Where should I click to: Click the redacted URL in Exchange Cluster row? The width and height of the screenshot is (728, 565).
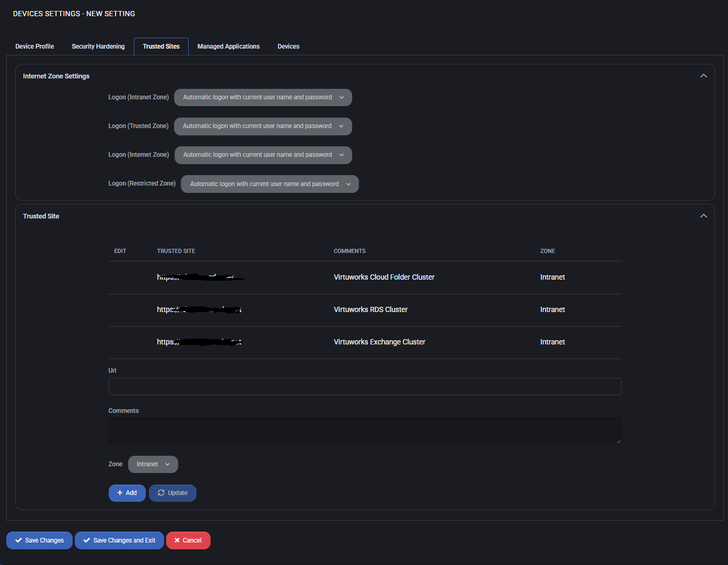coord(199,342)
